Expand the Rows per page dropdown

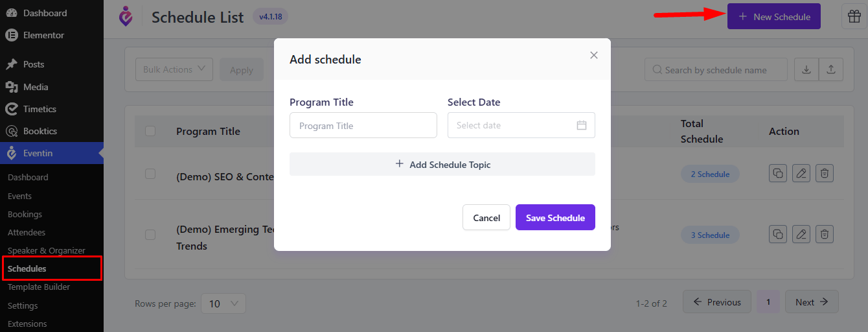[223, 303]
